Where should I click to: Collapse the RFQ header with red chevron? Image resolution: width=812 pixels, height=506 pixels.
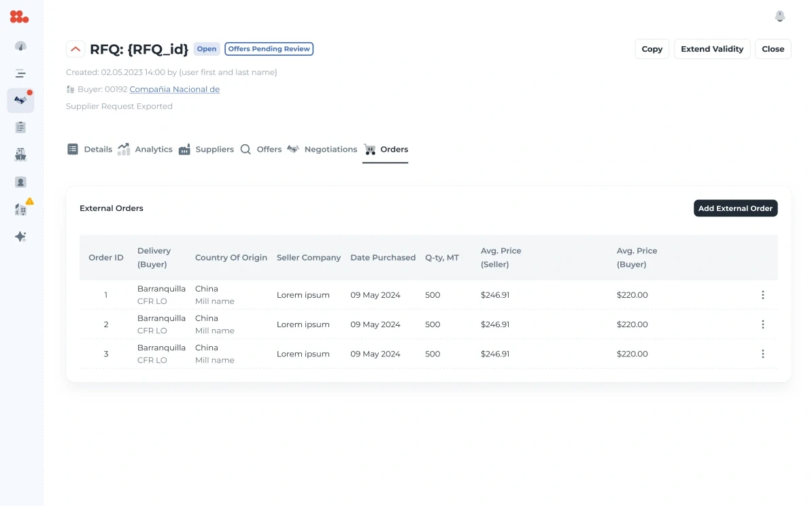75,49
